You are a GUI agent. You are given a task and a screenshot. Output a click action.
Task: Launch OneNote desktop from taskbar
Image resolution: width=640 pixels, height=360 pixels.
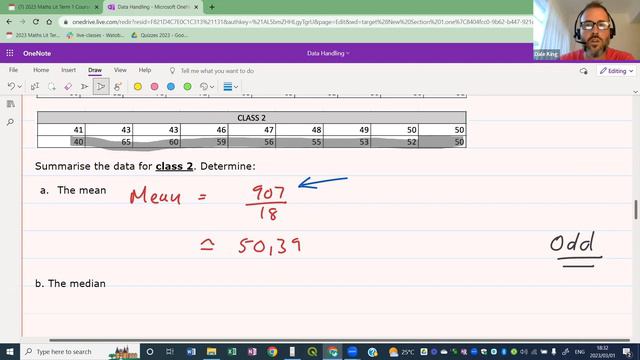(x=252, y=351)
